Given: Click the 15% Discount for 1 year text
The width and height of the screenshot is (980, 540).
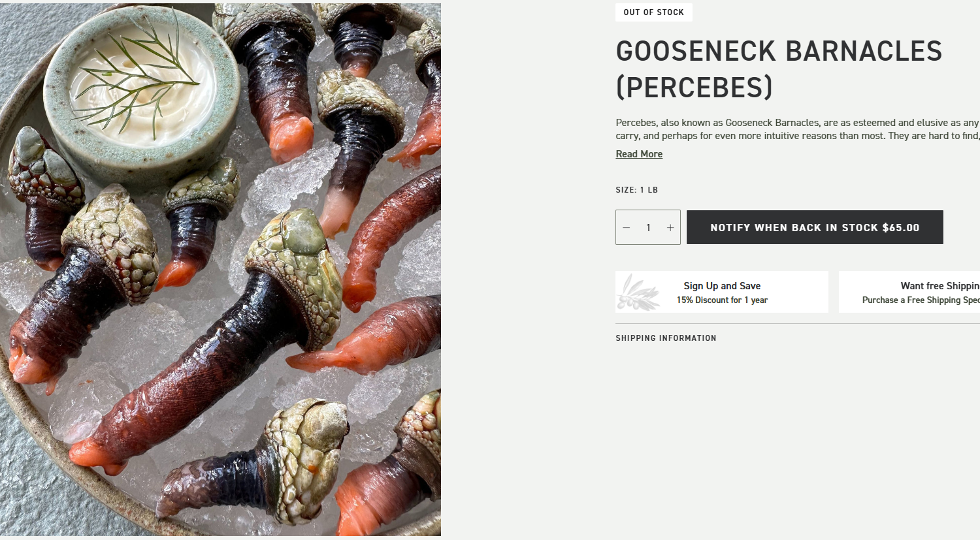Looking at the screenshot, I should click(722, 300).
